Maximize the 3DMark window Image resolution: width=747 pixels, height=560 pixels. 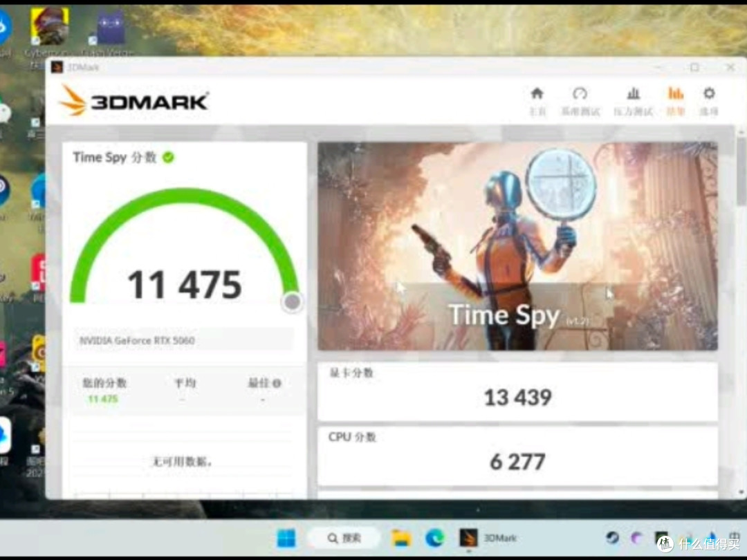click(x=694, y=68)
